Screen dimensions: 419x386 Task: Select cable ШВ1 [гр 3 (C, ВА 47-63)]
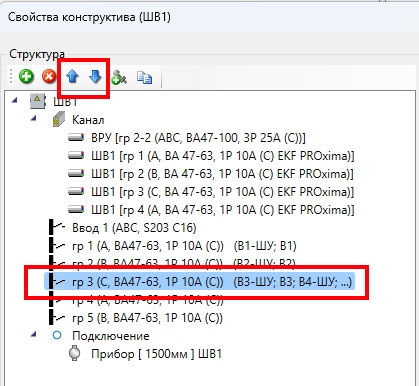[222, 192]
